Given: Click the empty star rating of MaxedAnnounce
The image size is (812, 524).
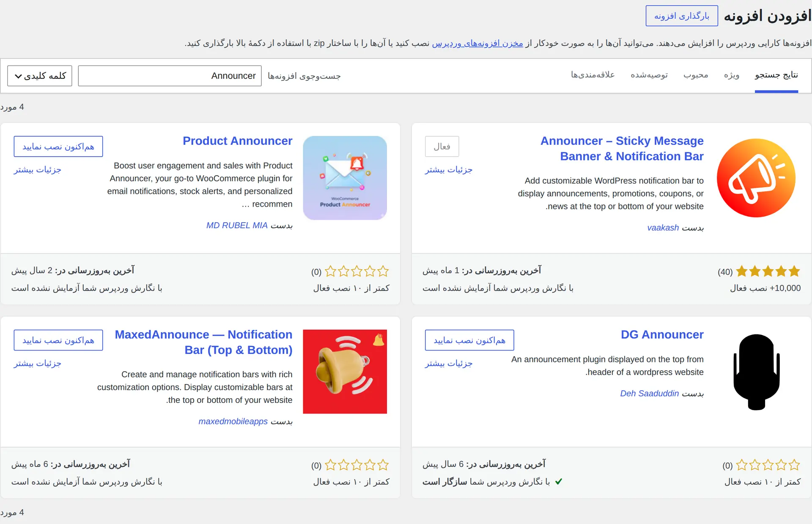Looking at the screenshot, I should click(357, 465).
